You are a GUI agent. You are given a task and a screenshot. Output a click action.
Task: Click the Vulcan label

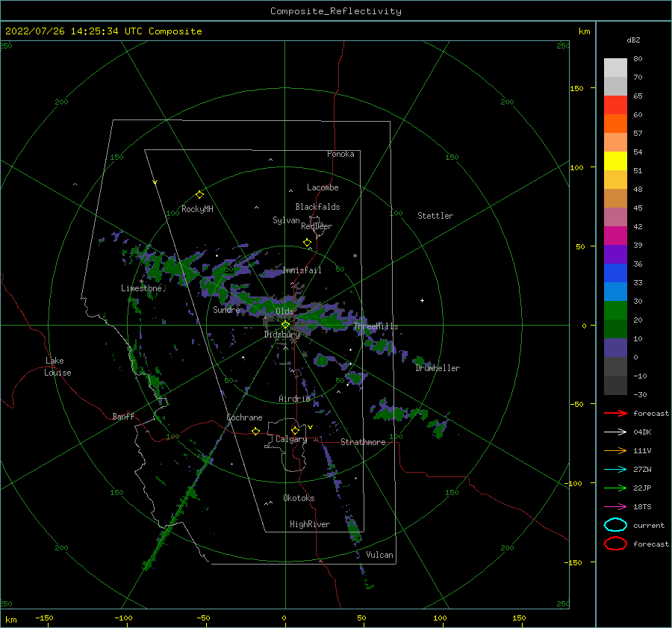click(379, 555)
